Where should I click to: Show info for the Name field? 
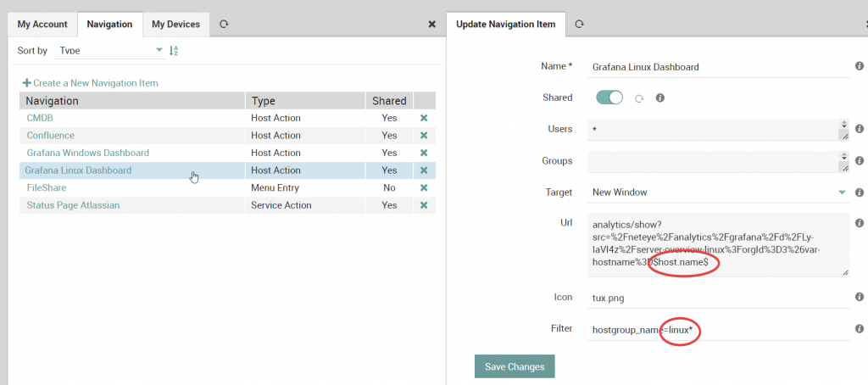[860, 66]
